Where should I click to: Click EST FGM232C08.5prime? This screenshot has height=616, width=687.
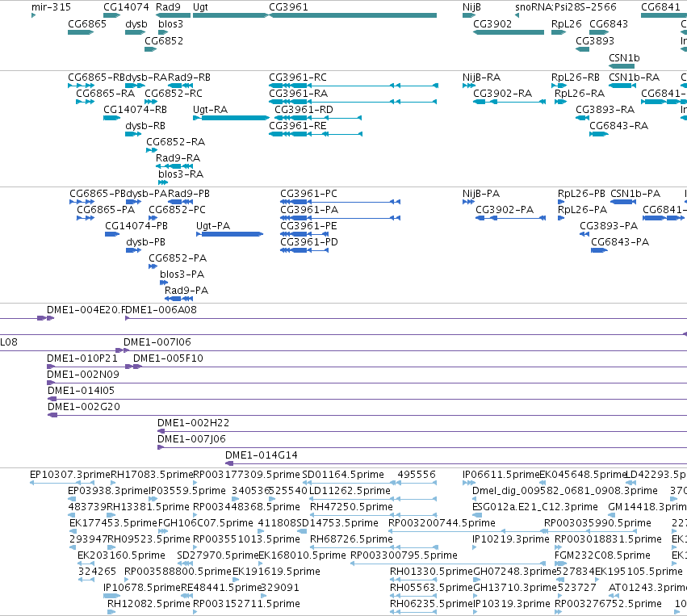(561, 564)
